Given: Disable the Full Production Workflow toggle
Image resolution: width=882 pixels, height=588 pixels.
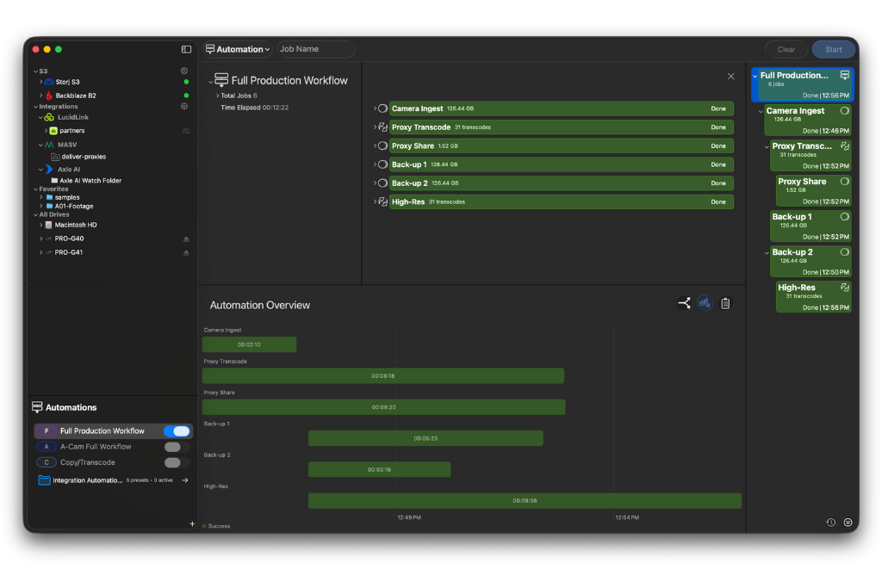Looking at the screenshot, I should (177, 431).
